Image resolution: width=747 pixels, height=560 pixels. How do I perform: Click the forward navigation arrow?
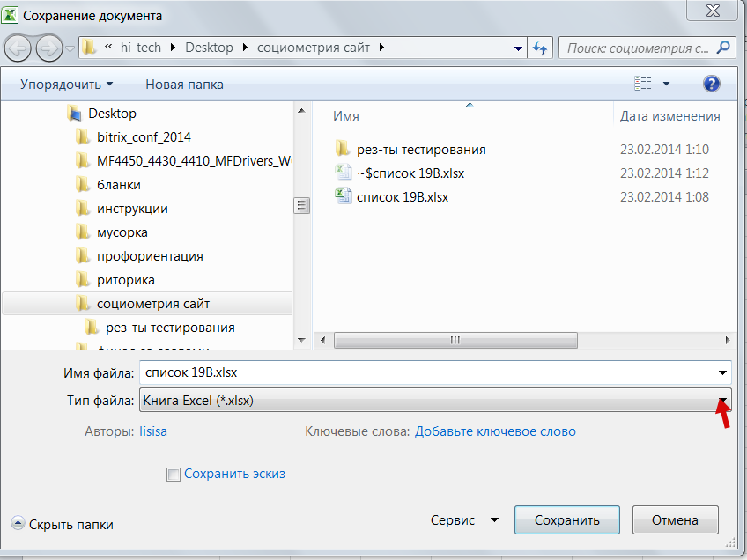point(48,48)
